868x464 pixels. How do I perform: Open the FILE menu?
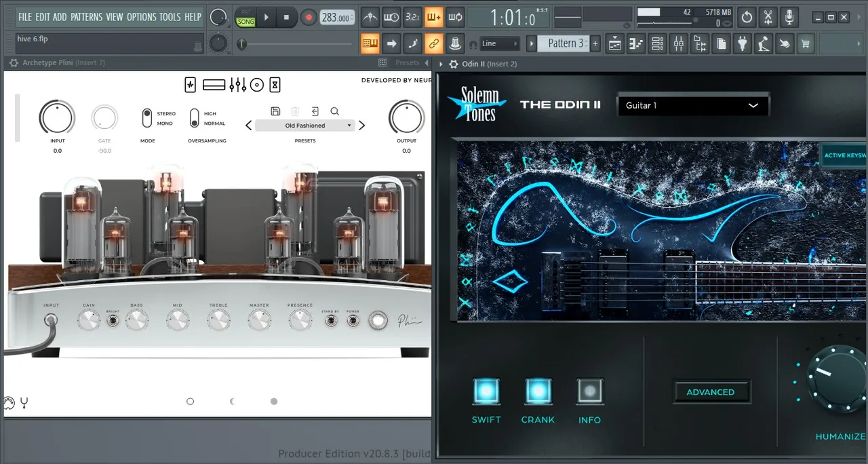coord(25,17)
